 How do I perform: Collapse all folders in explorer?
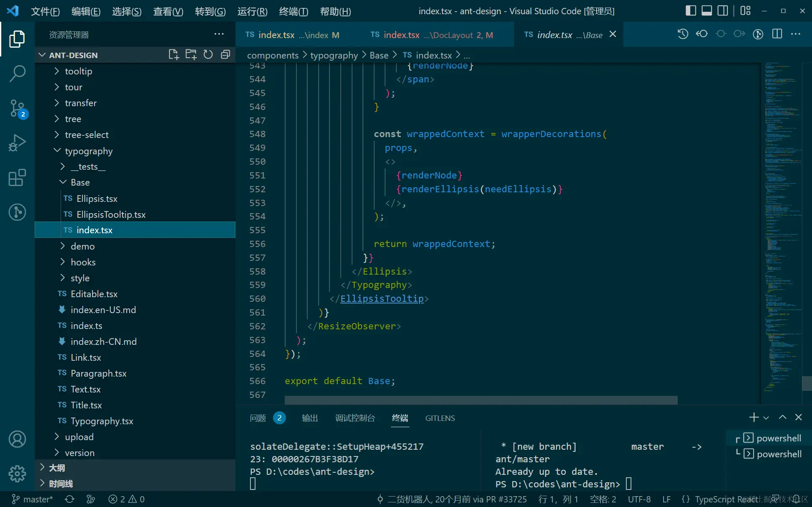[225, 55]
